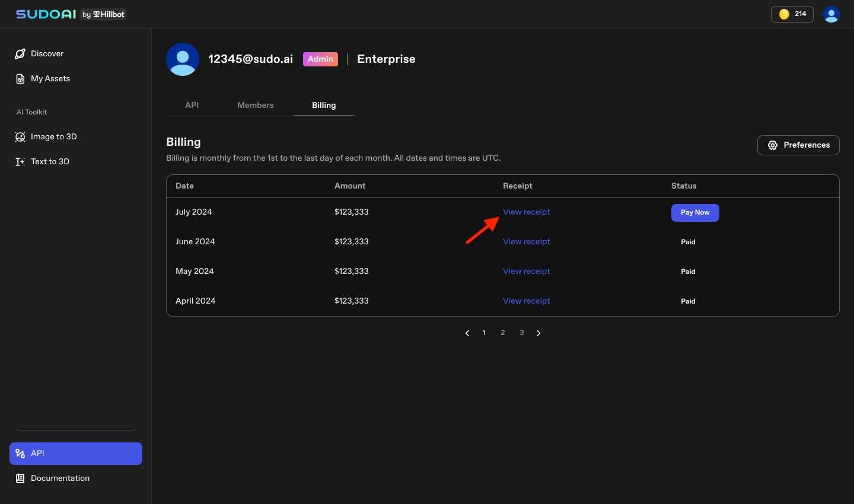View receipt for April 2024
Screen dimensions: 854x504
(526, 301)
